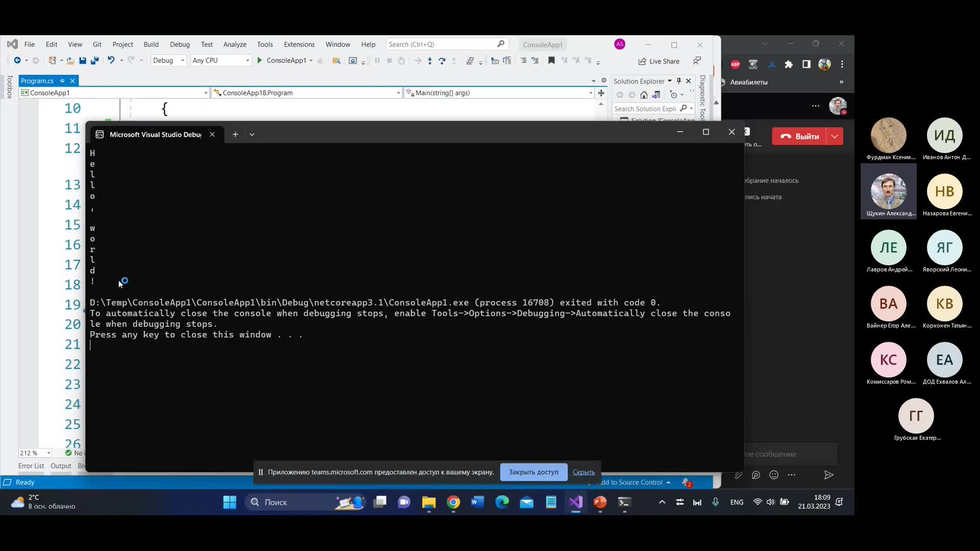Viewport: 980px width, 551px height.
Task: Toggle microphone icon in system tray
Action: [x=716, y=502]
